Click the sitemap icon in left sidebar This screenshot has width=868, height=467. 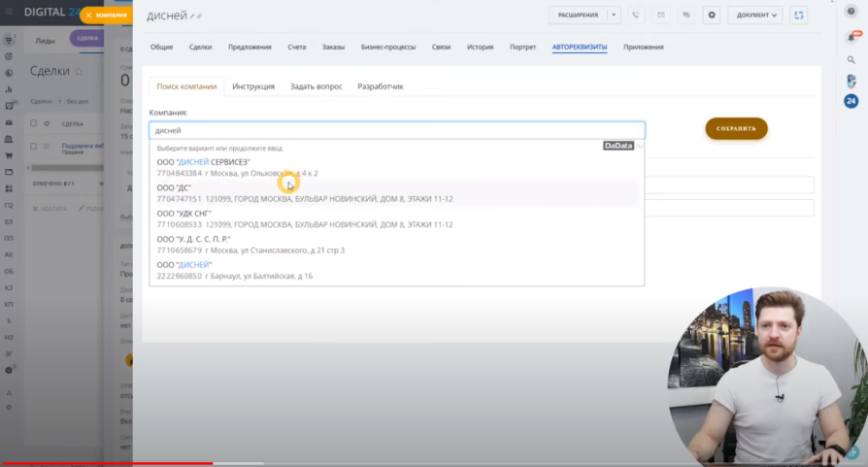pos(9,393)
